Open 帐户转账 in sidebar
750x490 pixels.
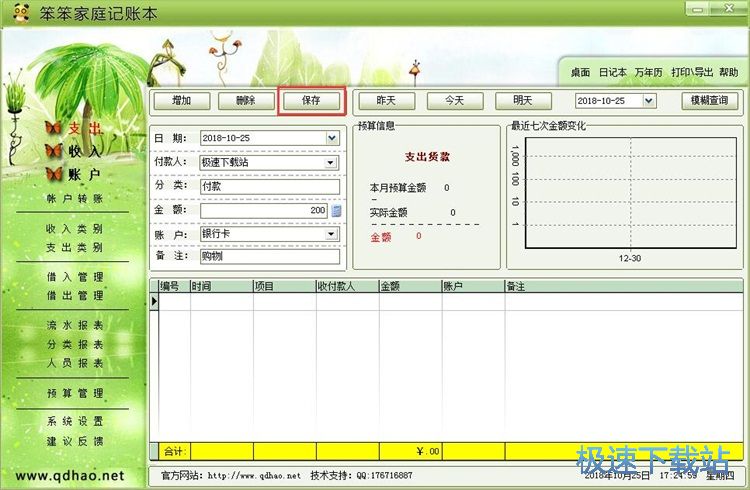(x=74, y=199)
